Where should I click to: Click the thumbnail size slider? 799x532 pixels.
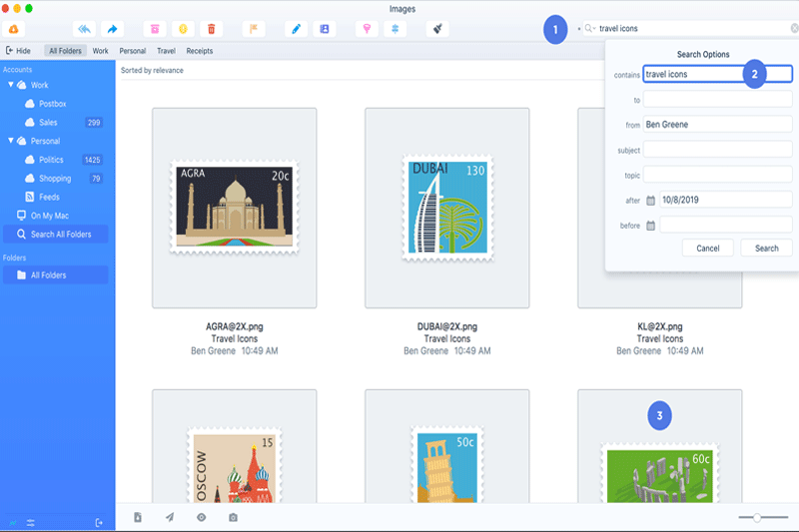tap(757, 517)
